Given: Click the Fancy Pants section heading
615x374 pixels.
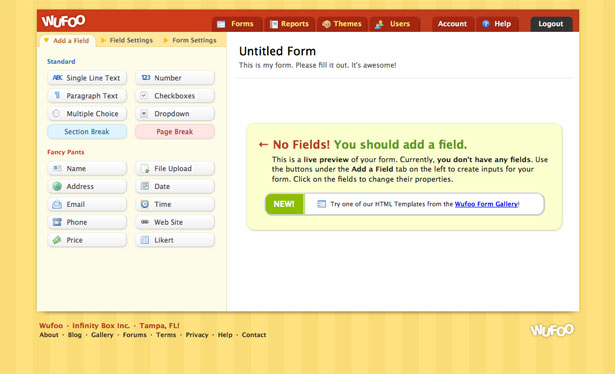Looking at the screenshot, I should pos(66,152).
